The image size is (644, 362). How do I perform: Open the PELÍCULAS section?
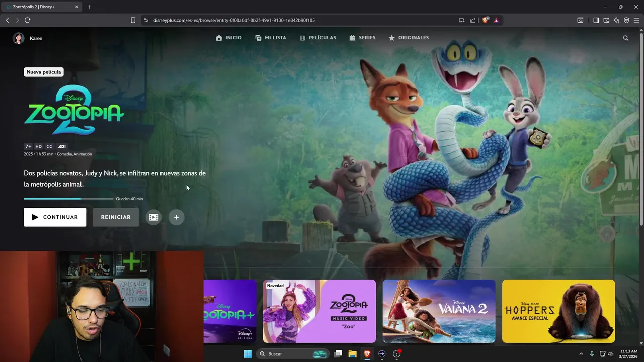coord(317,38)
